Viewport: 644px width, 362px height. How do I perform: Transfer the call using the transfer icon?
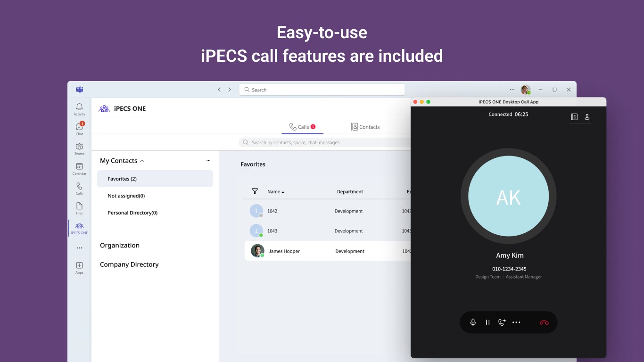[502, 322]
